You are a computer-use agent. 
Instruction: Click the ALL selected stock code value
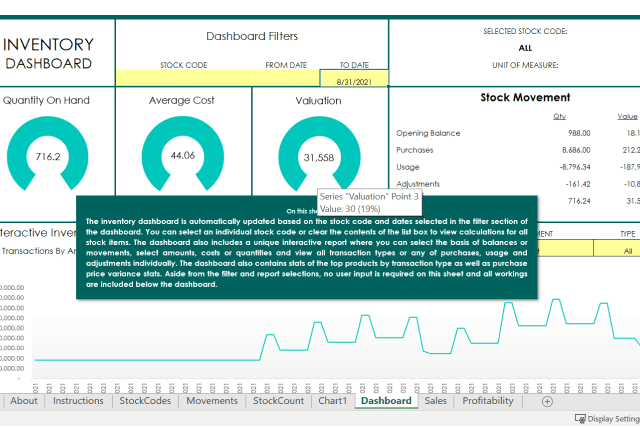(525, 48)
